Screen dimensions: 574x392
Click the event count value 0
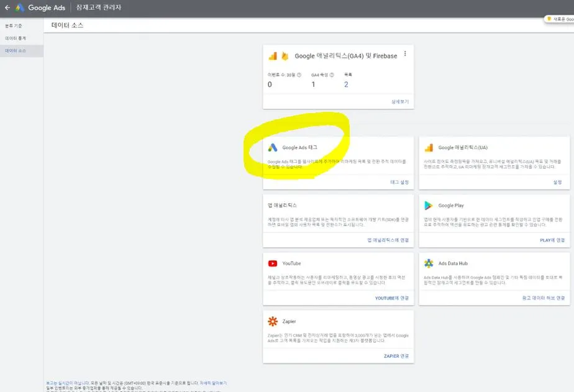(270, 84)
